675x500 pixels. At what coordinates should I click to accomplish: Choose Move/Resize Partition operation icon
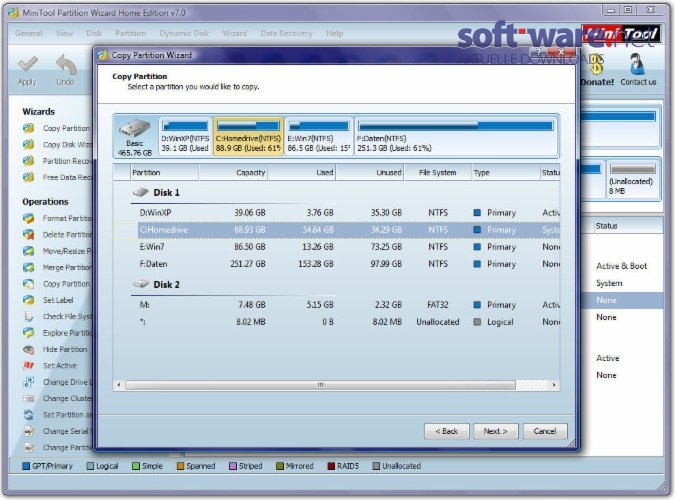[x=28, y=251]
